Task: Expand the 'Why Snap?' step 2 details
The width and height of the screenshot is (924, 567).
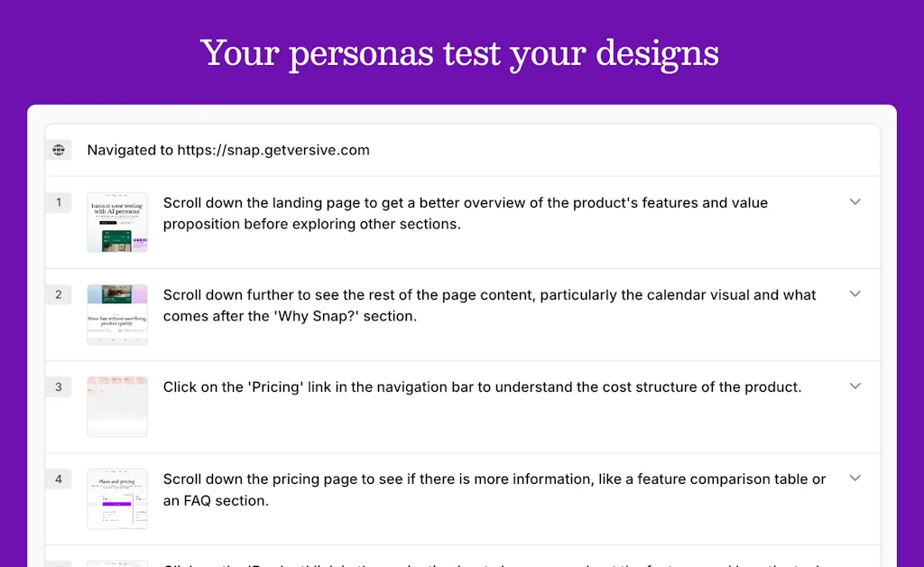Action: tap(855, 294)
